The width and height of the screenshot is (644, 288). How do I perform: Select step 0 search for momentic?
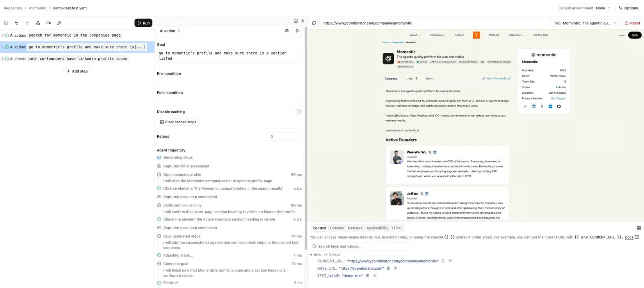point(77,35)
